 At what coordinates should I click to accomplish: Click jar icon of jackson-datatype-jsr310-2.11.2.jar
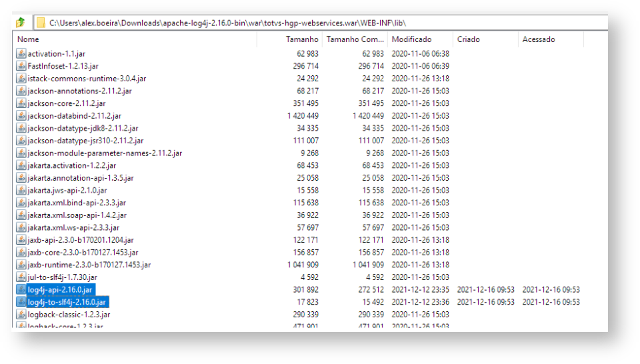(21, 141)
